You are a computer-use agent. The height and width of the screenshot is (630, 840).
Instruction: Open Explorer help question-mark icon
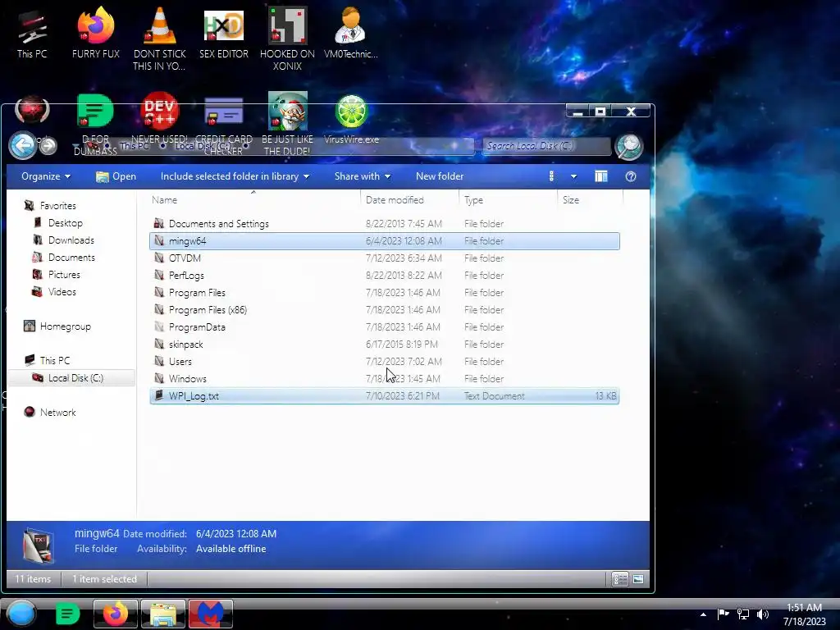pyautogui.click(x=631, y=176)
